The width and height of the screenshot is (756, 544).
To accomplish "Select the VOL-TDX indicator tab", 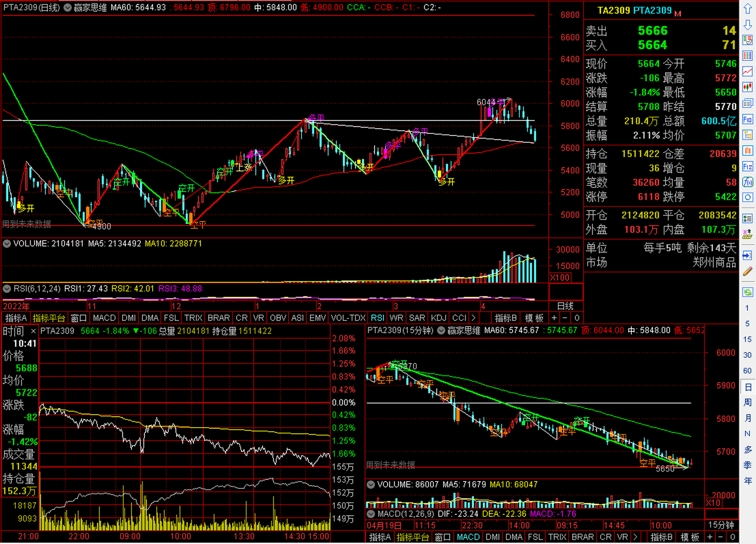I will coord(348,318).
